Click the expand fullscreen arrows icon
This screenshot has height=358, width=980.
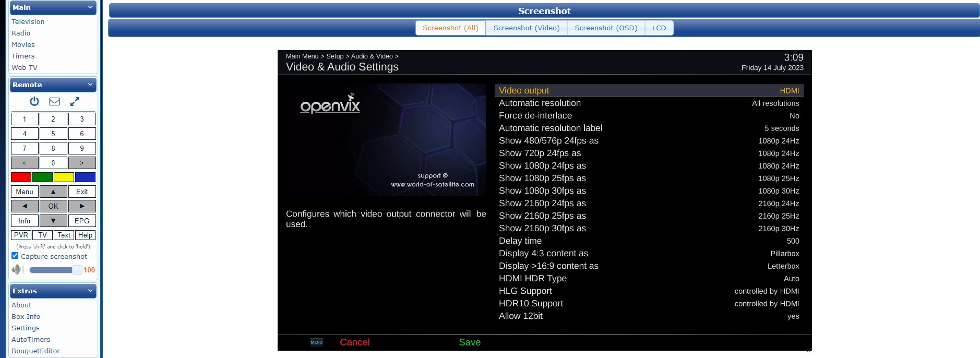(75, 101)
